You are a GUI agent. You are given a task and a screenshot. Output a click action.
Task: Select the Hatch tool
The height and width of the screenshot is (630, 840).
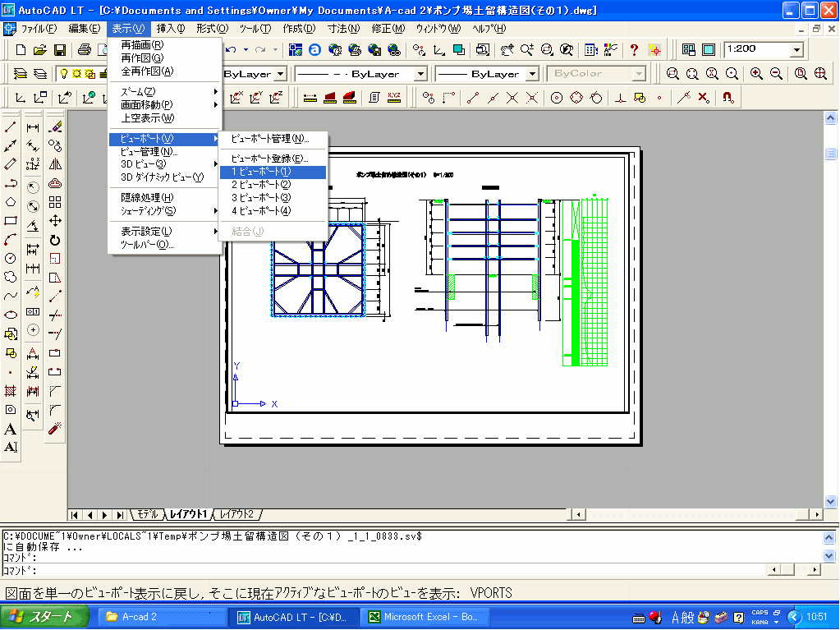click(x=10, y=390)
